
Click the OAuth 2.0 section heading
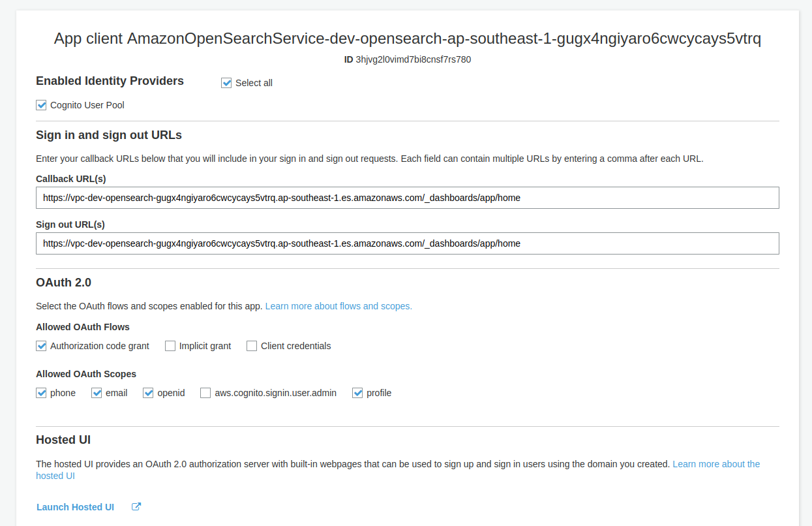tap(63, 283)
